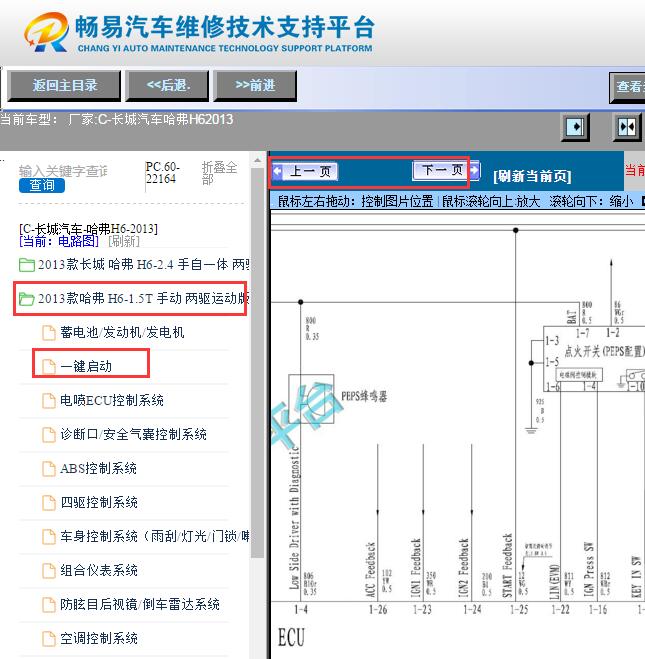Click 下一页 next page button
Viewport: 645px width, 659px height.
click(x=441, y=170)
